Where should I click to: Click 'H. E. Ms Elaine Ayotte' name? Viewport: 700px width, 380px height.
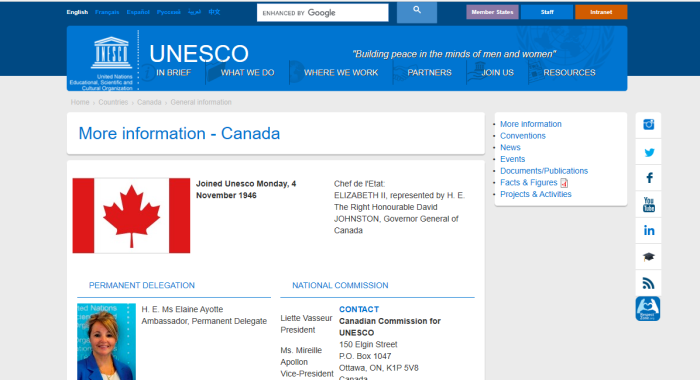(182, 309)
